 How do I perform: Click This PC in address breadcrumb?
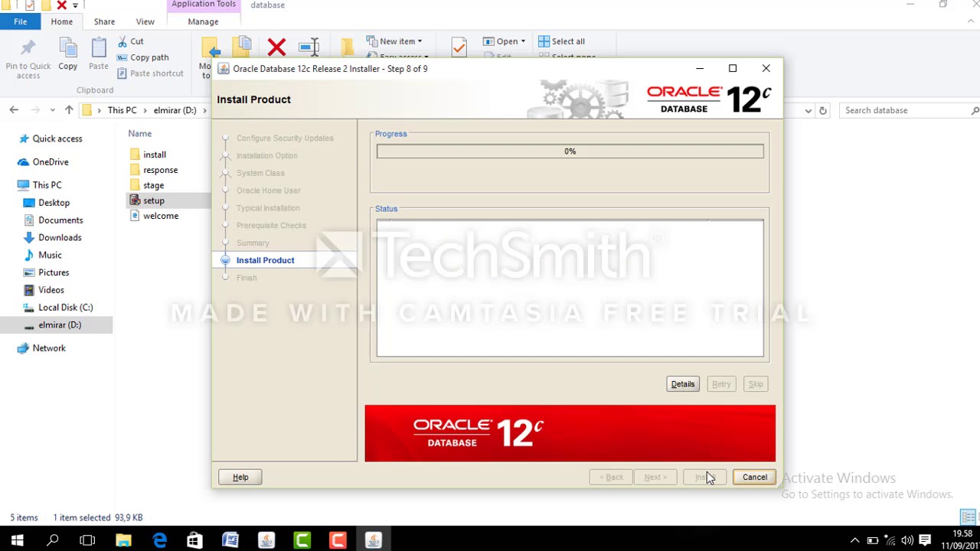pos(122,110)
